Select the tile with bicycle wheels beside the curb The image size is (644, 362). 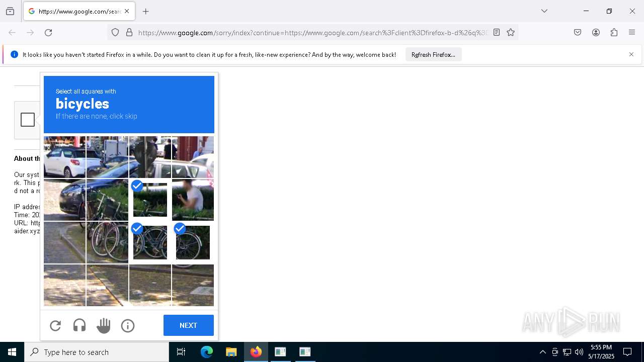pyautogui.click(x=107, y=242)
